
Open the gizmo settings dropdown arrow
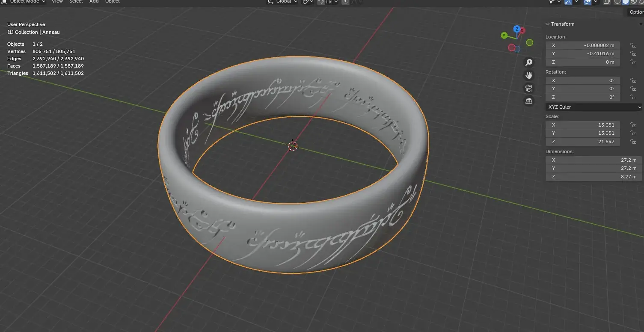pos(576,2)
